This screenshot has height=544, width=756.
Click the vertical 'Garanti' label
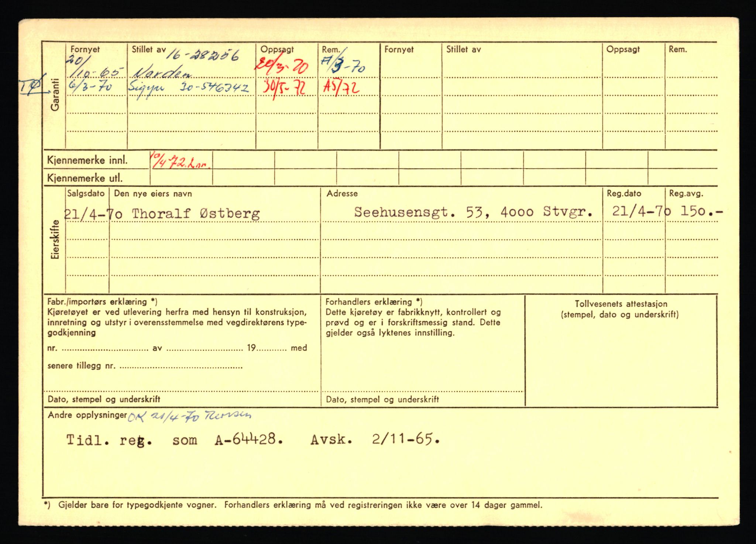click(x=55, y=95)
